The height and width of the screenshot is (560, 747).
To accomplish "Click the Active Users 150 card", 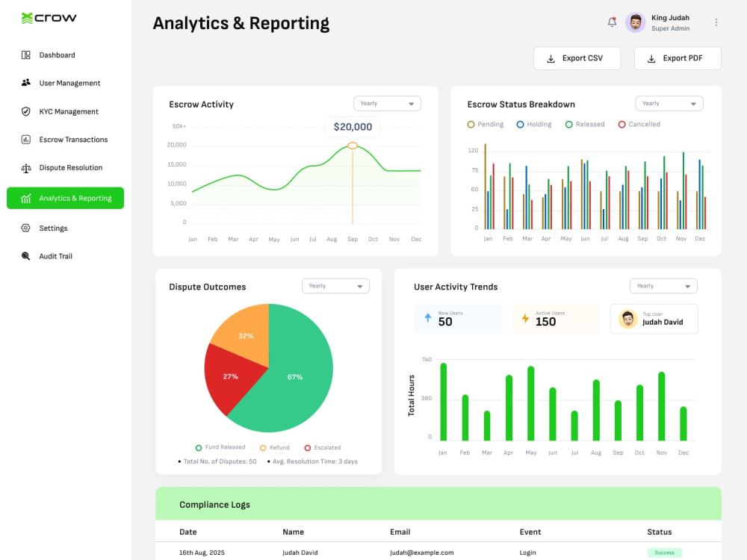I will (556, 319).
